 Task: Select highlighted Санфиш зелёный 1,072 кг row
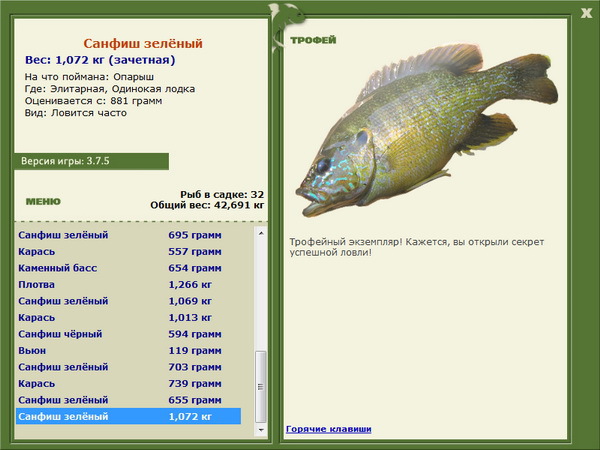click(129, 416)
